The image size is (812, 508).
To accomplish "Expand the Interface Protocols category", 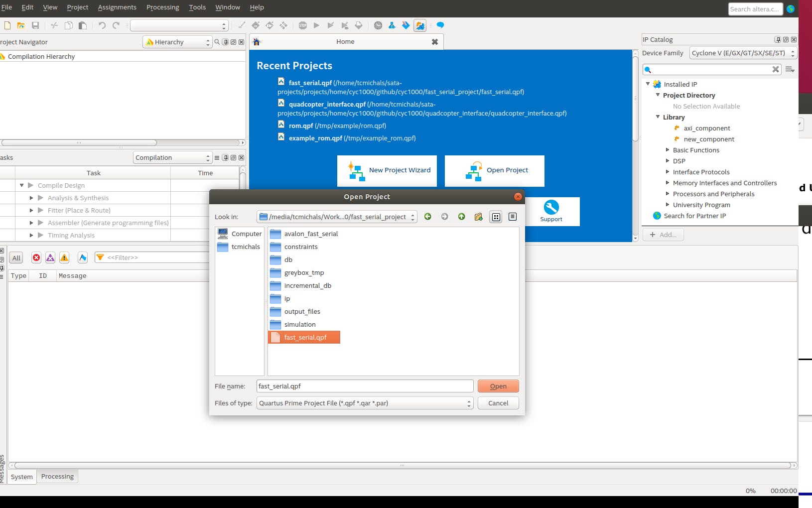I will 668,172.
